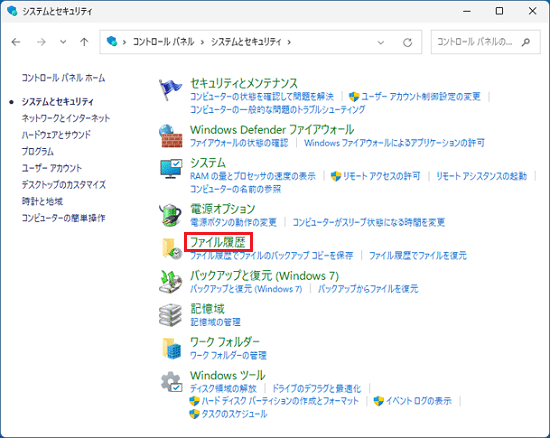Screen dimensions: 550x438
Task: Open the バックアップと復元 (Windows 7) heading
Action: (264, 276)
